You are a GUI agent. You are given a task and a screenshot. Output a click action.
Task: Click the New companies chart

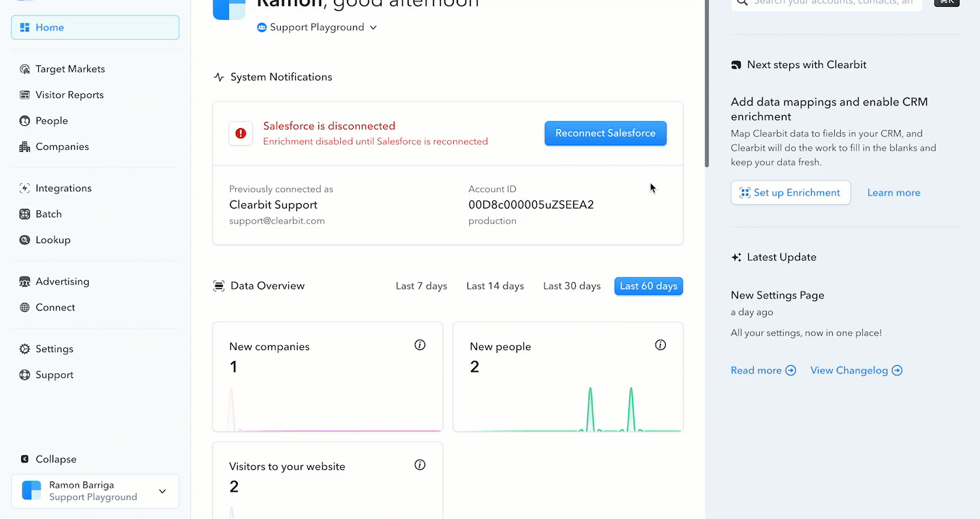pyautogui.click(x=327, y=409)
